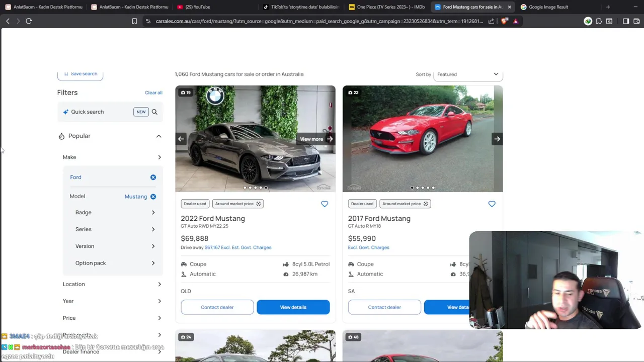Switch to the One Piece IMDb tab
Viewport: 644px width, 362px height.
(x=387, y=7)
